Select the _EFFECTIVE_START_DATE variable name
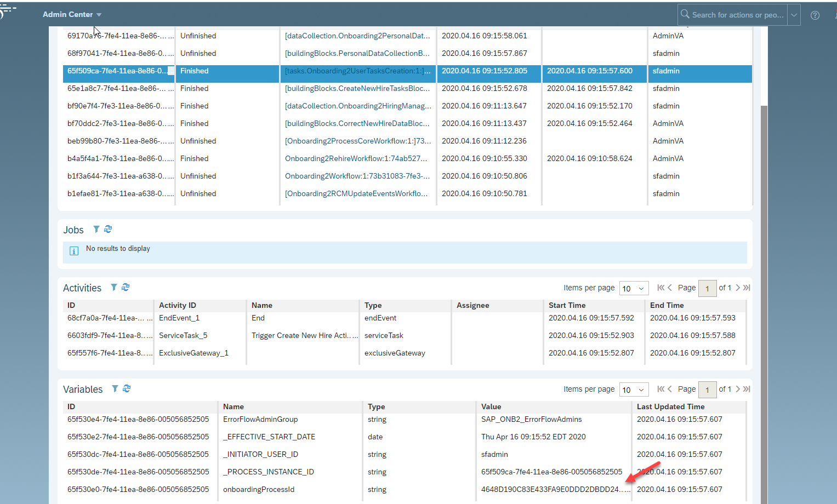The width and height of the screenshot is (837, 504). click(269, 437)
